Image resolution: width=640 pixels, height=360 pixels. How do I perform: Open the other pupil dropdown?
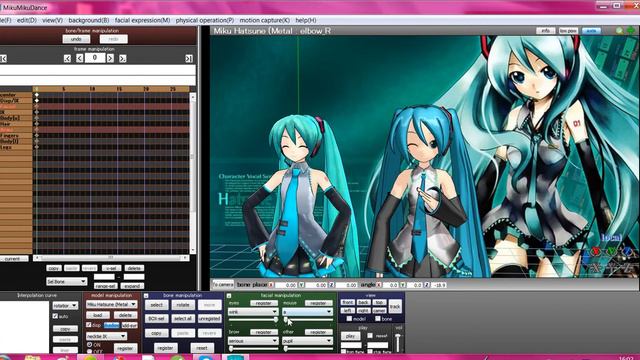tap(307, 341)
